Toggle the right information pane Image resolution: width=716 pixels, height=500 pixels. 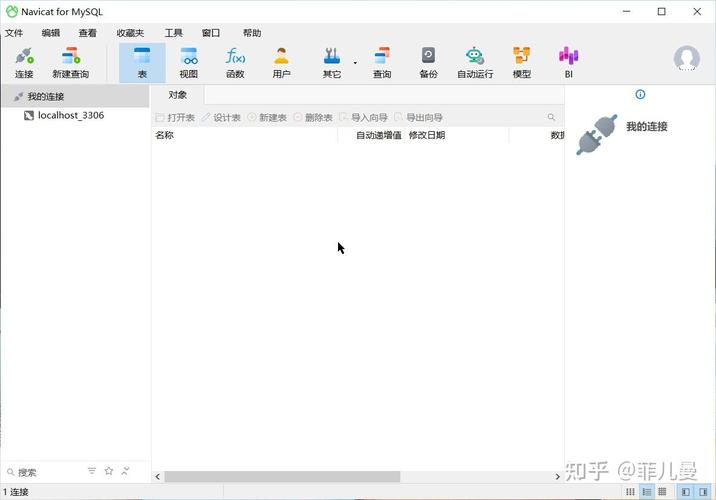pyautogui.click(x=703, y=492)
